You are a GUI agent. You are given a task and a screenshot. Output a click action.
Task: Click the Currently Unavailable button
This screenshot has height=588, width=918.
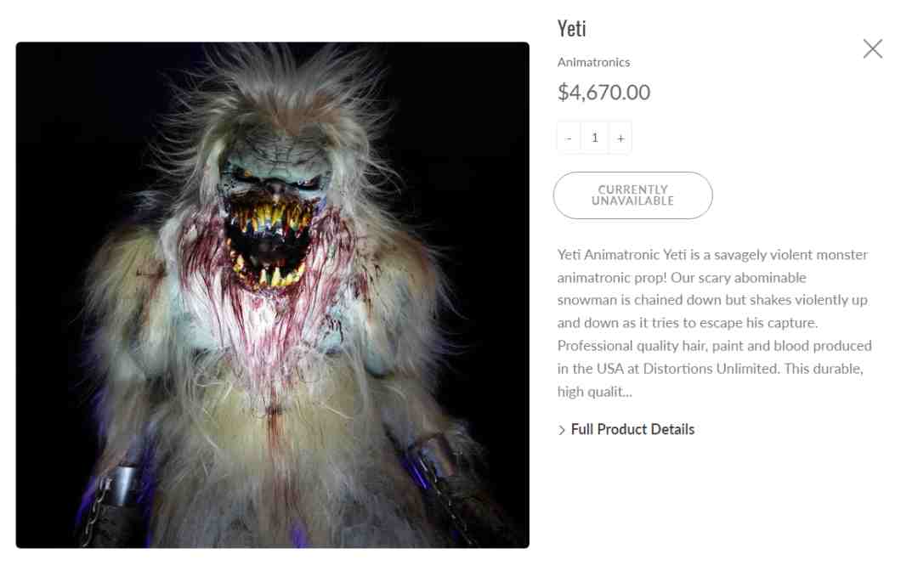[x=633, y=195]
